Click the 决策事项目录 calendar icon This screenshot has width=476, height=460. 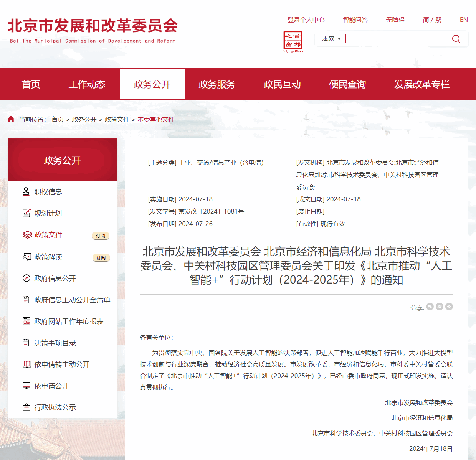pos(26,343)
